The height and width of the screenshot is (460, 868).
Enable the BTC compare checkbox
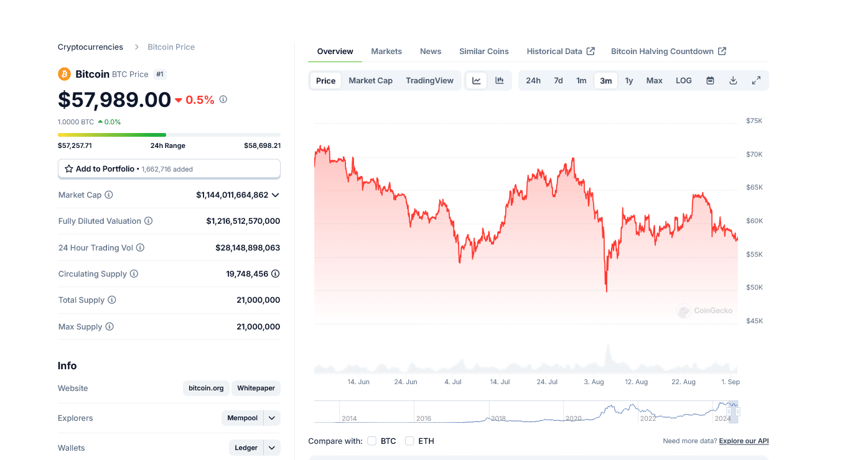click(372, 441)
